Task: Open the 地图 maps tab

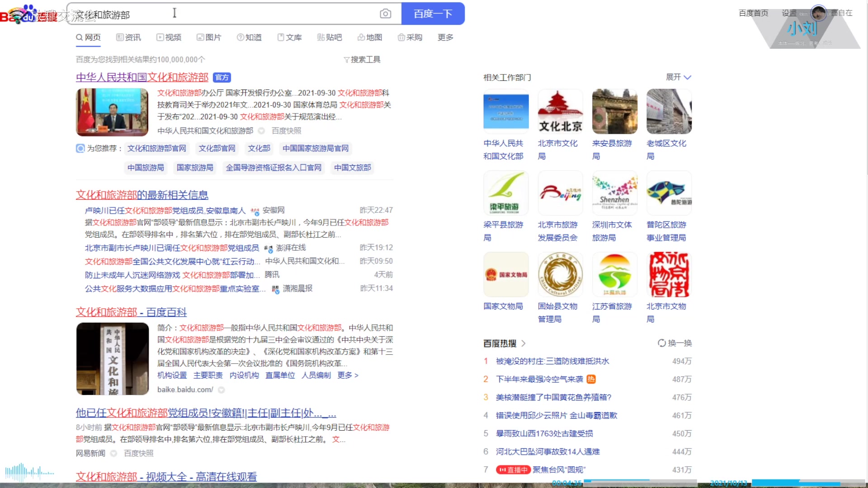Action: pos(370,38)
